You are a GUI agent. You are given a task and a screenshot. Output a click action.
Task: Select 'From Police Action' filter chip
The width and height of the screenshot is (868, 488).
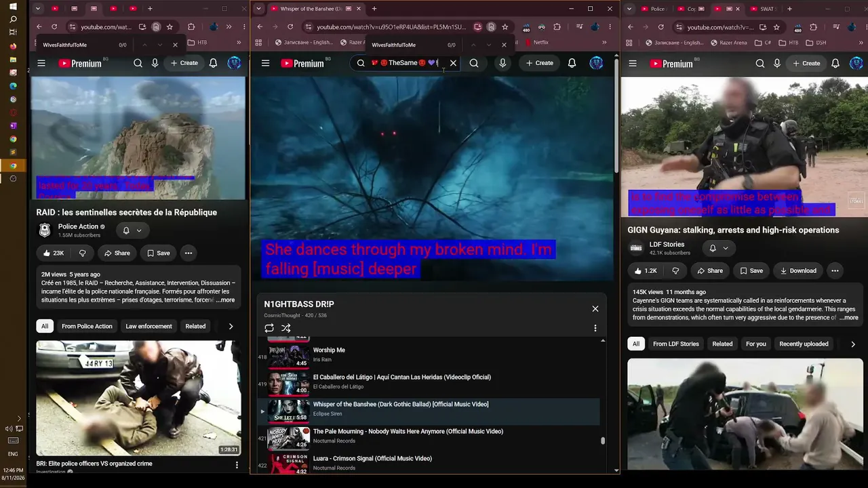tap(87, 326)
